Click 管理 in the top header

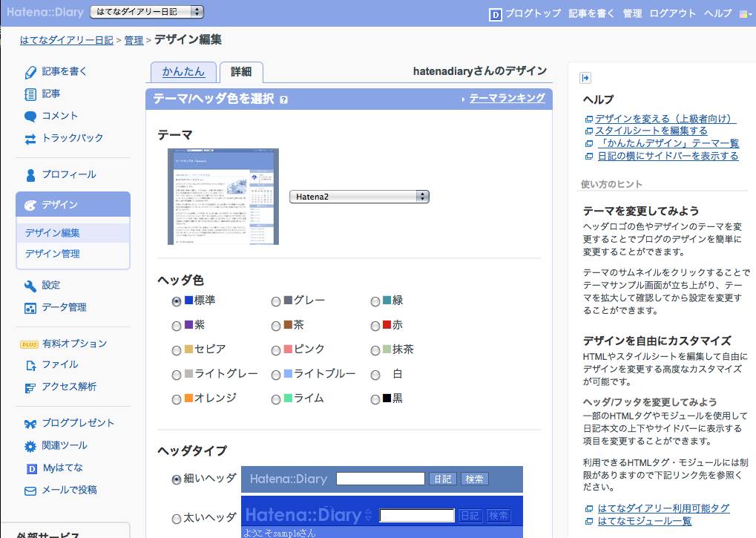632,13
